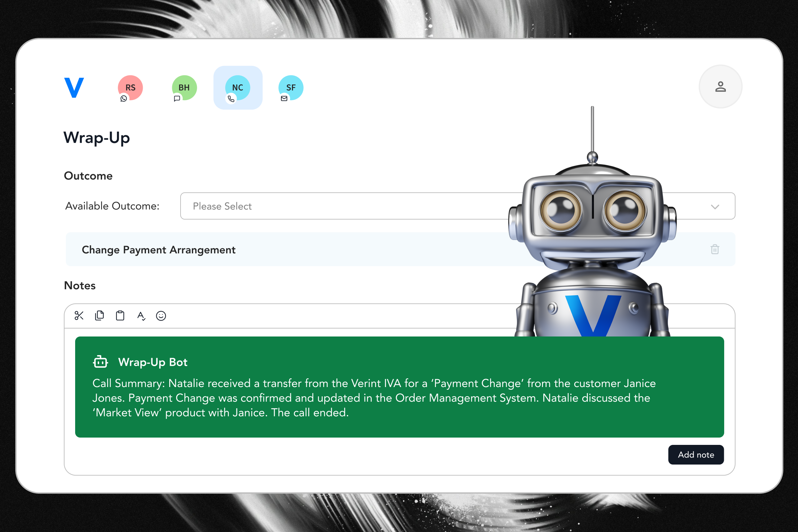Select the Cut tool in the notes toolbar
Viewport: 798px width, 532px height.
tap(79, 316)
